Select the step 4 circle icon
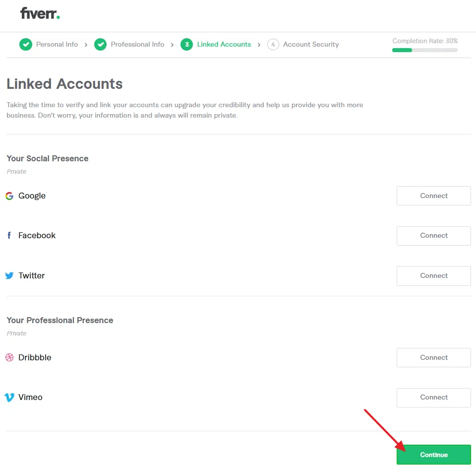This screenshot has height=471, width=476. click(273, 45)
